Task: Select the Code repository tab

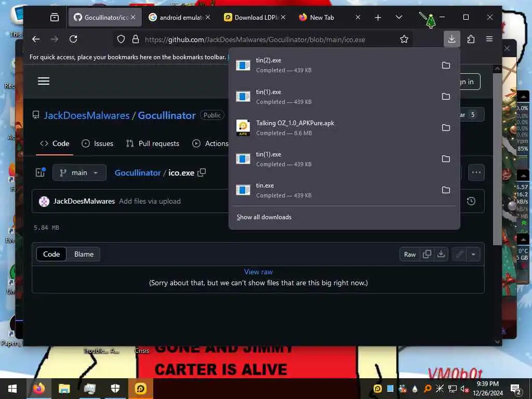Action: click(x=55, y=143)
